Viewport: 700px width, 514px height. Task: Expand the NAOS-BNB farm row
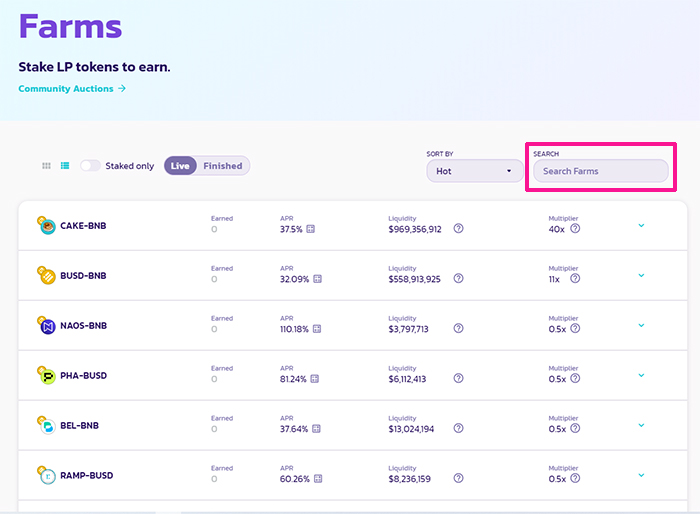[x=642, y=326]
